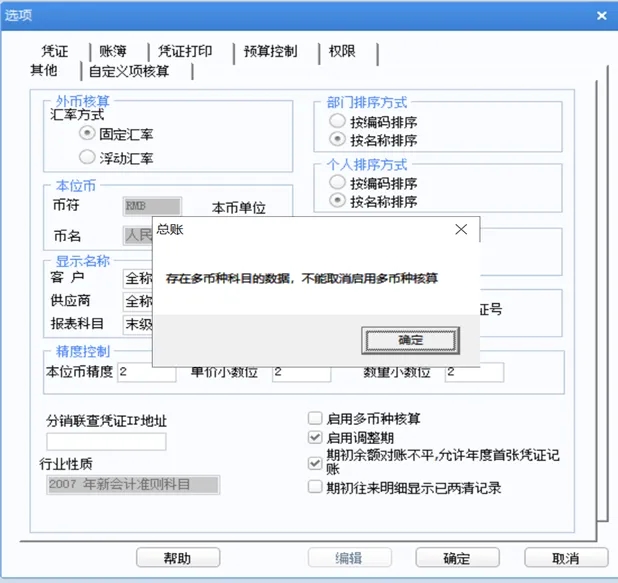Close the 总账 message popup
This screenshot has height=583, width=618.
coord(461,229)
